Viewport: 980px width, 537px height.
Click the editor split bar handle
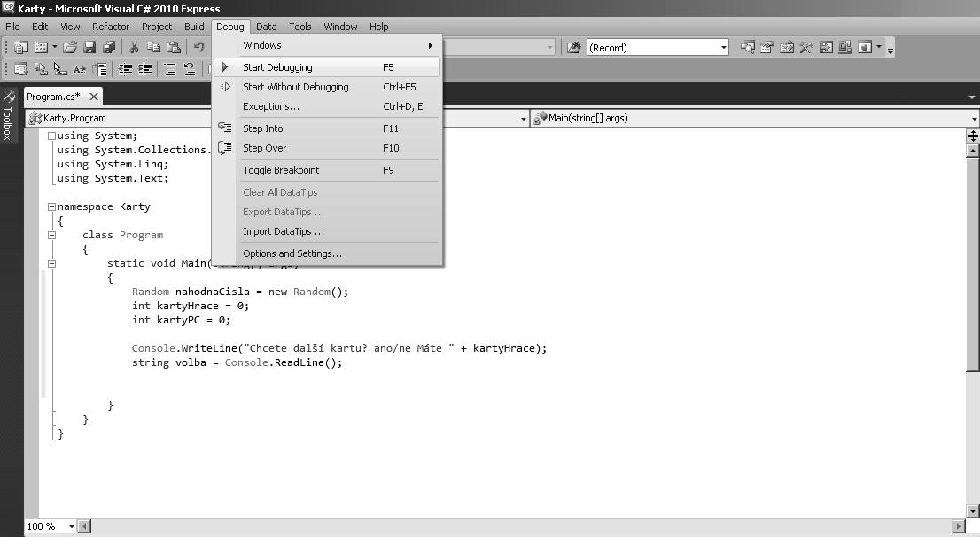pyautogui.click(x=973, y=136)
